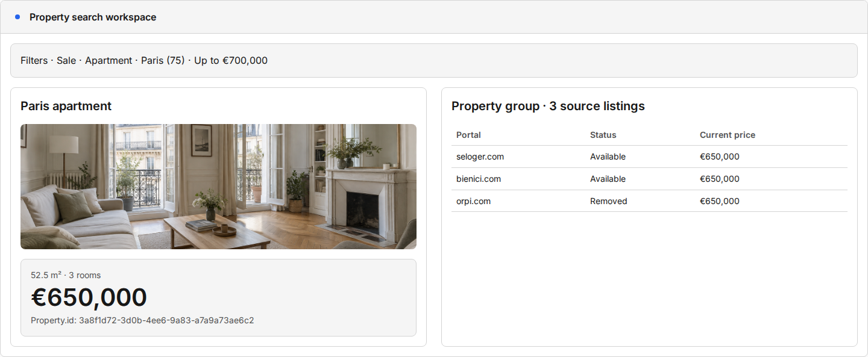
Task: Click the €650,000 price in seloger.com row
Action: tap(719, 157)
